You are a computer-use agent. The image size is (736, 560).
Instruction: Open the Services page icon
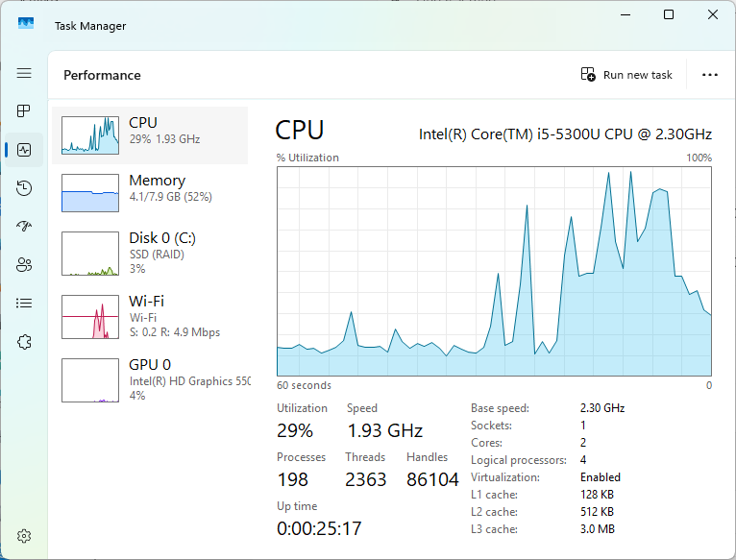click(24, 341)
